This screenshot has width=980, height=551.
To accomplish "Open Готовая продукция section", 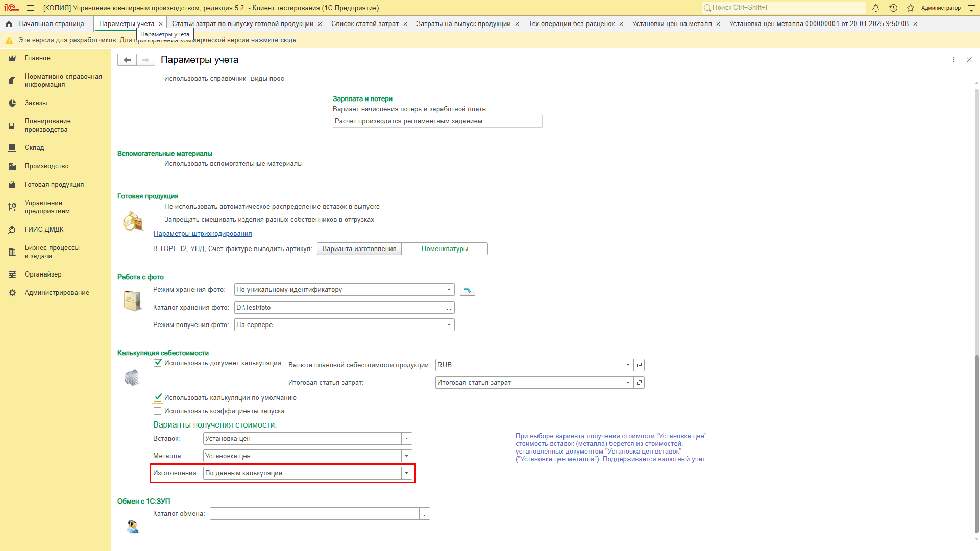I will point(55,185).
